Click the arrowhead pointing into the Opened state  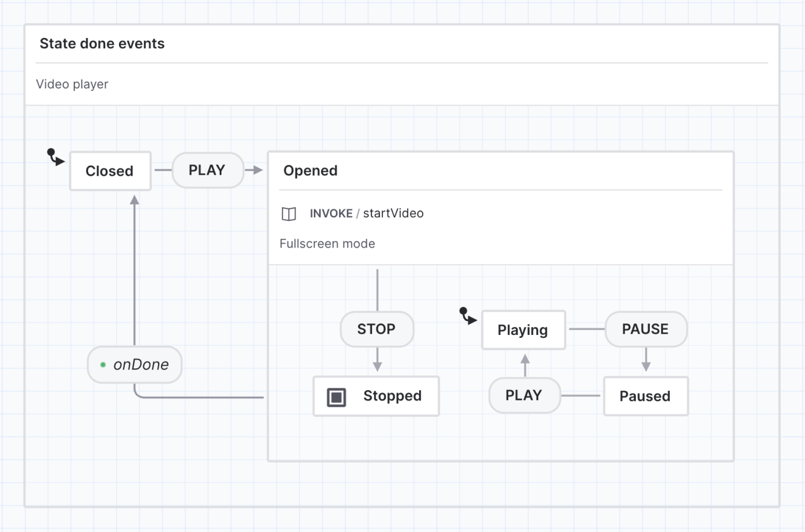[258, 170]
